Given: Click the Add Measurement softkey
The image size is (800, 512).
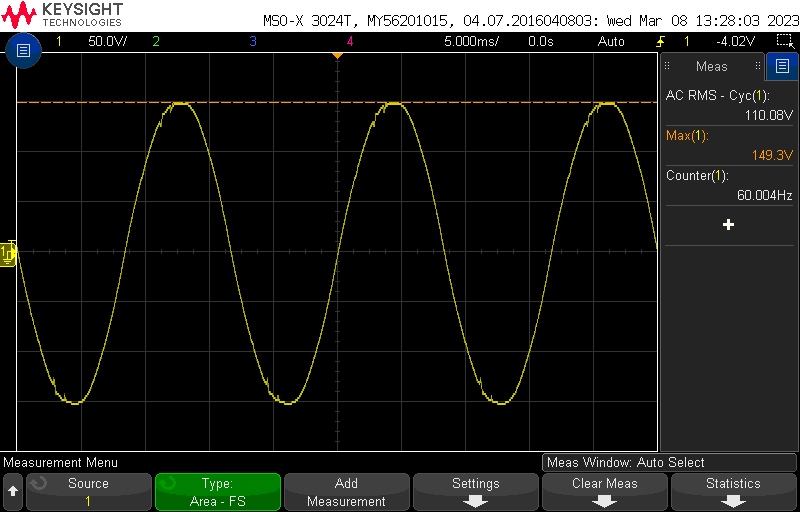Looking at the screenshot, I should [346, 492].
